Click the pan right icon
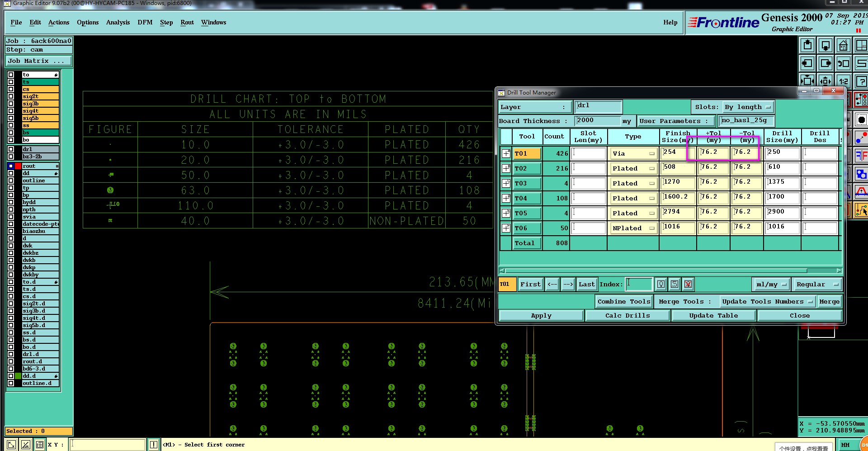Viewport: 868px width, 451px height. point(826,63)
